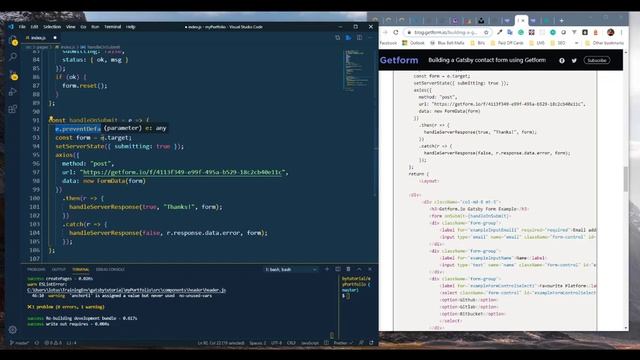This screenshot has width=640, height=360.
Task: Click errors and warnings count in status bar
Action: point(53,343)
